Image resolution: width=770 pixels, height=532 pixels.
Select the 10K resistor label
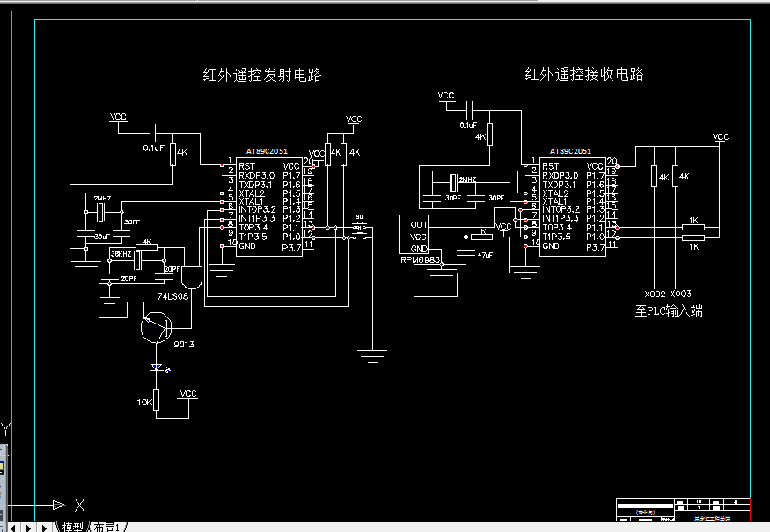coord(144,403)
